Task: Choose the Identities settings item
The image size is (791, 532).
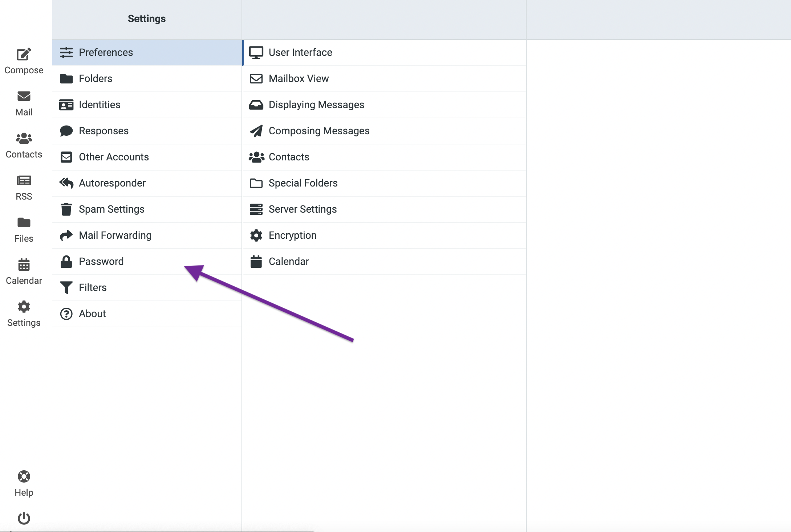Action: click(100, 105)
